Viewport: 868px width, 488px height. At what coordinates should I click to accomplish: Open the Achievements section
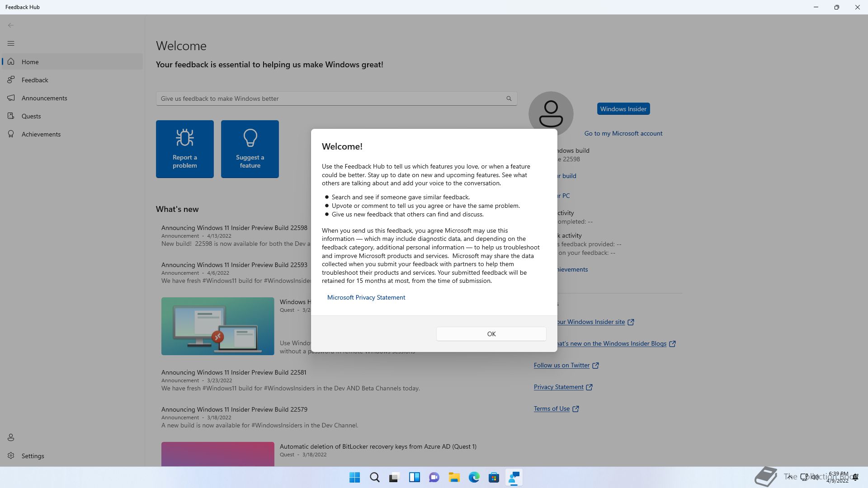point(72,134)
